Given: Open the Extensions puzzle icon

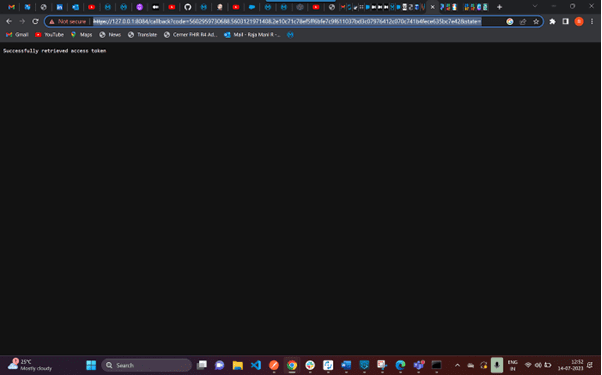Looking at the screenshot, I should click(552, 21).
